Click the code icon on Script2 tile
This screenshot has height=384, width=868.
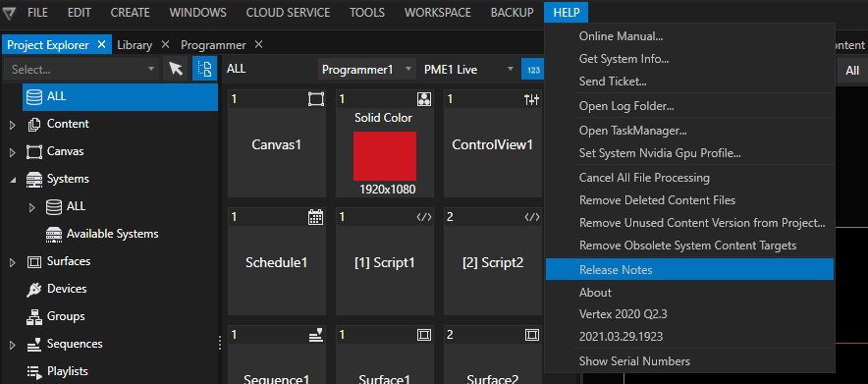(x=531, y=217)
